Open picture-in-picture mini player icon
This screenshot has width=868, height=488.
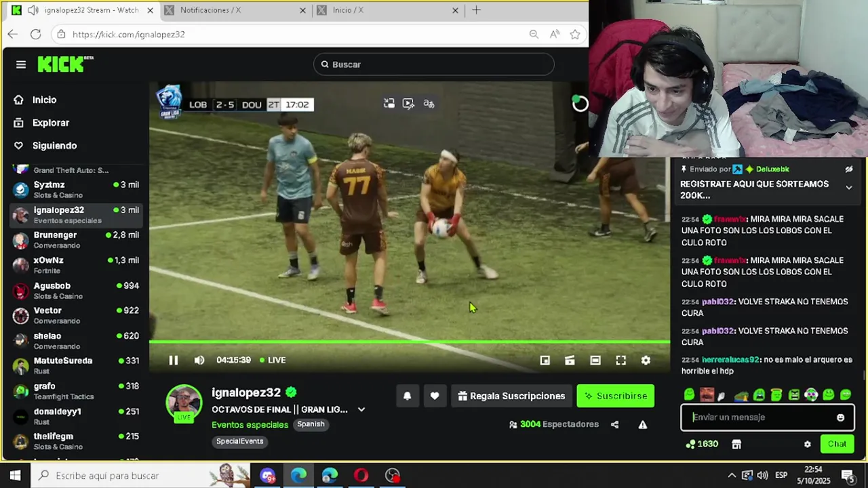tap(545, 361)
